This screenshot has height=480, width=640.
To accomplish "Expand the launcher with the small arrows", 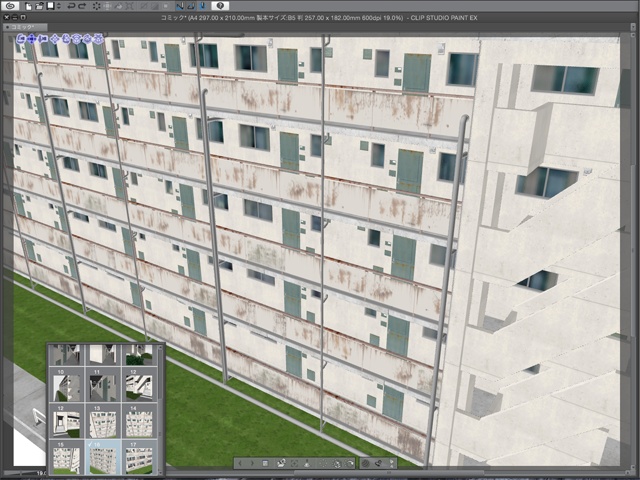I will click(x=391, y=463).
